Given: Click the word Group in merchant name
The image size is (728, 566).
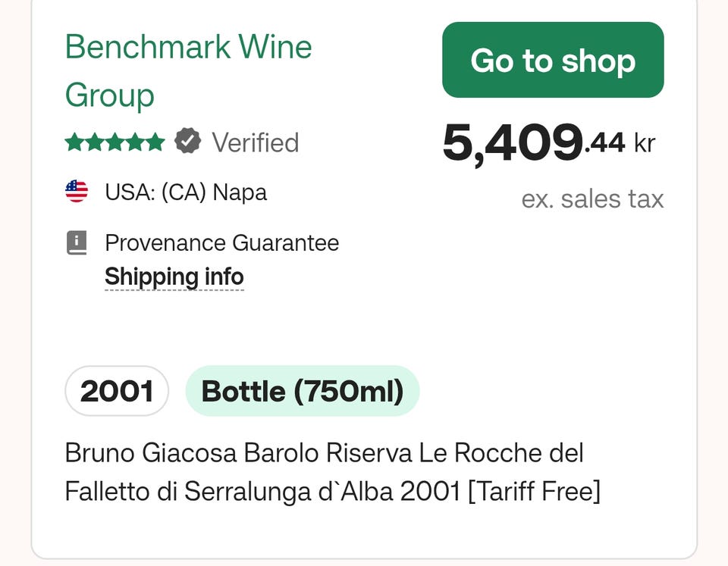Looking at the screenshot, I should [109, 96].
